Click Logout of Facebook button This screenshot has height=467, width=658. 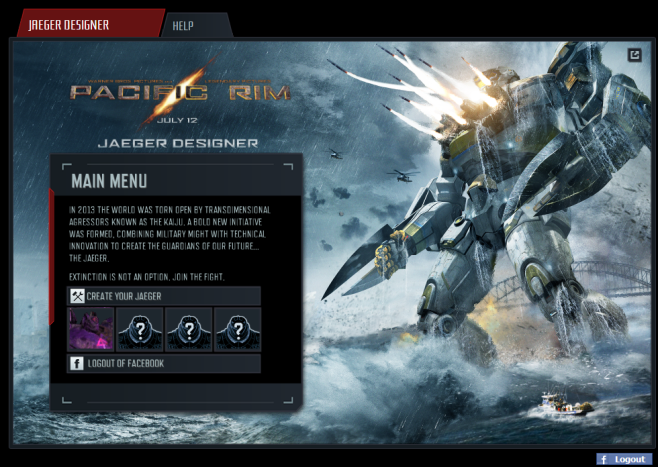[164, 363]
